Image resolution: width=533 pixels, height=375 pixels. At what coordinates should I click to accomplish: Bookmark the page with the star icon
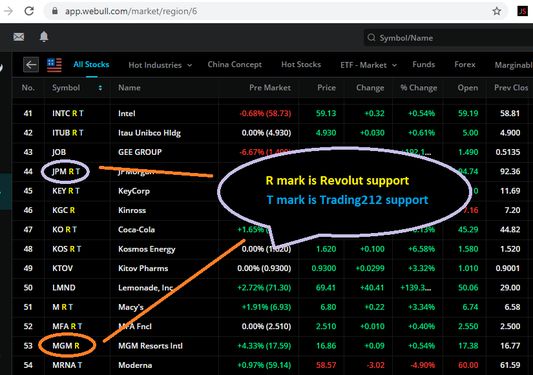(x=497, y=11)
